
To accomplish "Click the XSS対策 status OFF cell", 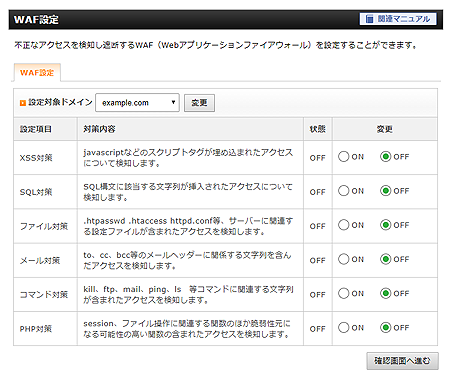I will (x=317, y=158).
